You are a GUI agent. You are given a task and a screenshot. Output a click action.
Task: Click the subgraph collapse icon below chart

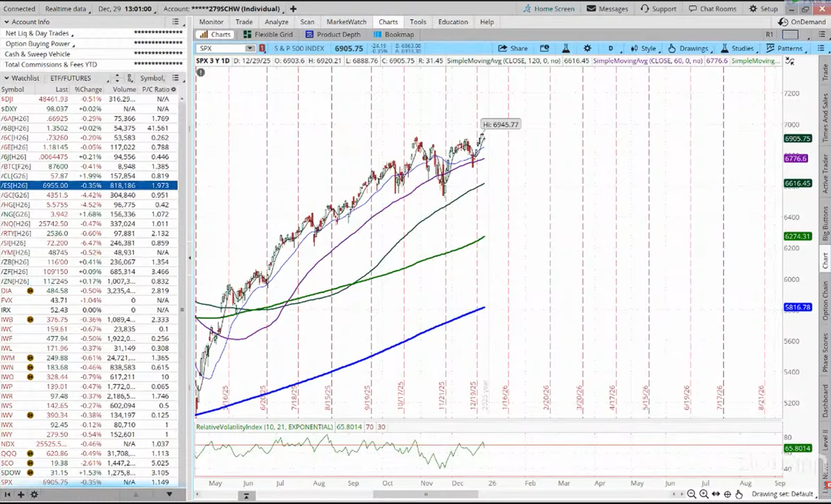click(x=246, y=496)
